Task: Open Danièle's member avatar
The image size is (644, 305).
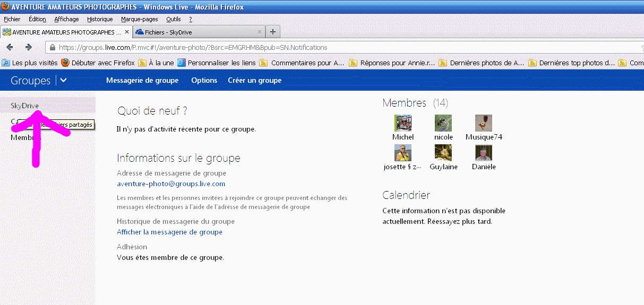Action: coord(484,153)
